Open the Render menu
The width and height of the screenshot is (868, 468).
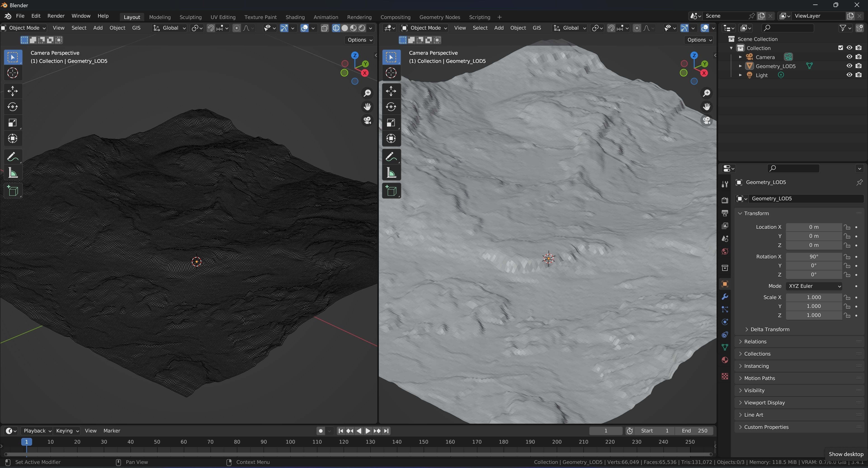pos(56,16)
